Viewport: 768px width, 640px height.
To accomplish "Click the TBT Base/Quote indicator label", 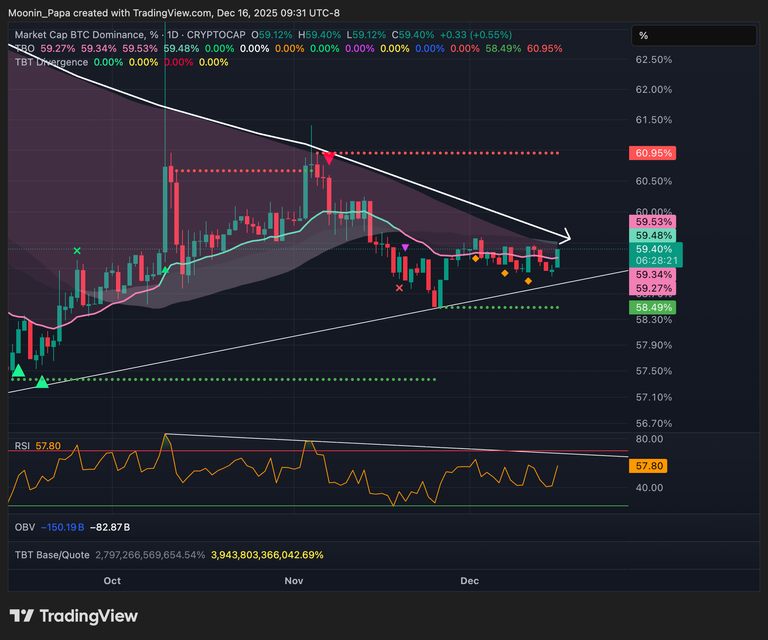I will [x=52, y=554].
